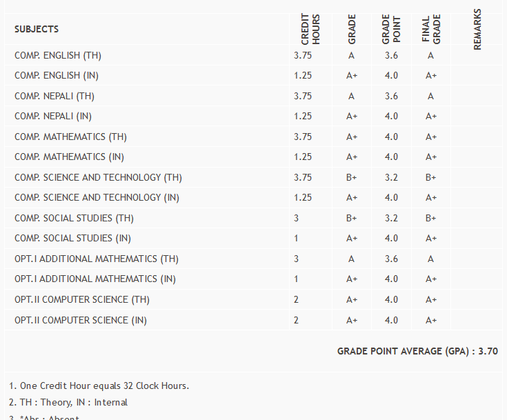The image size is (527, 420).
Task: Select the COMP. MATHEMATICS (IN) row label
Action: tap(69, 157)
